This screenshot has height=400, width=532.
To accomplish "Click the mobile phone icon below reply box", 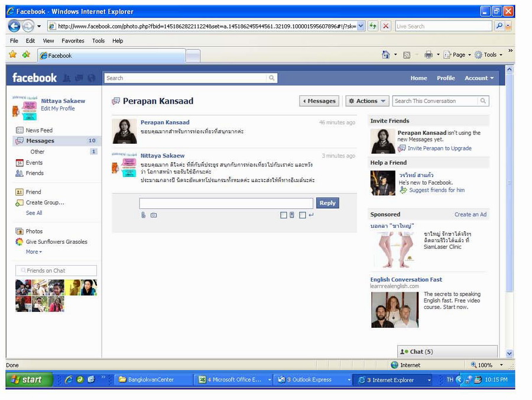I will pyautogui.click(x=292, y=215).
